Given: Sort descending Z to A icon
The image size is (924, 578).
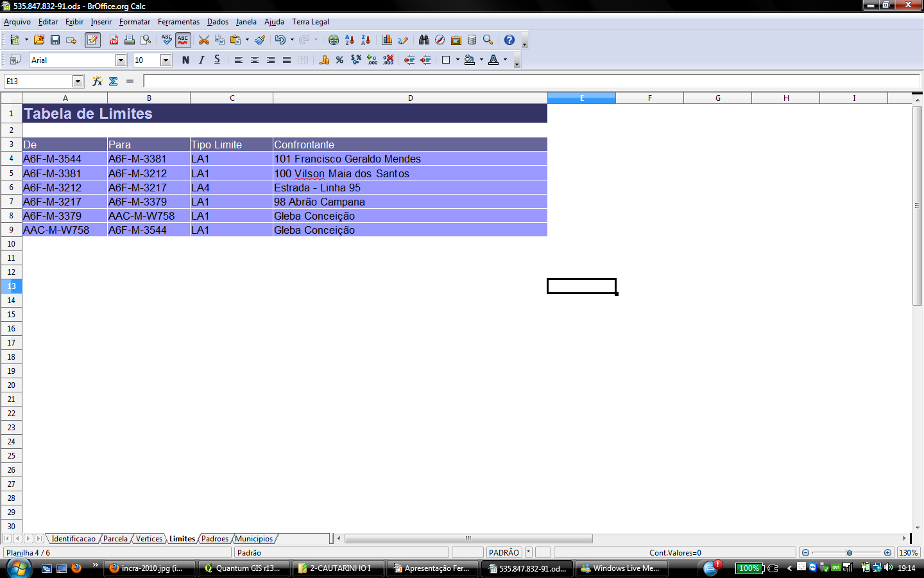Looking at the screenshot, I should (366, 40).
